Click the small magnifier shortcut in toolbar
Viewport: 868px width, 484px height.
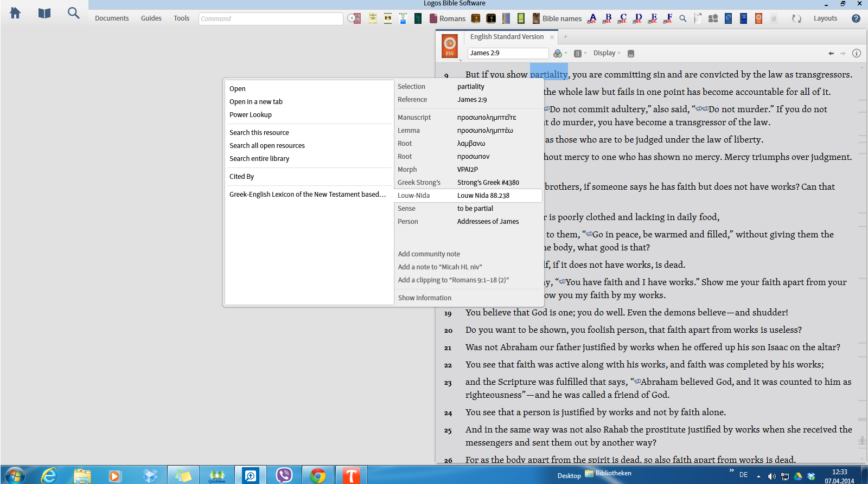pyautogui.click(x=683, y=18)
